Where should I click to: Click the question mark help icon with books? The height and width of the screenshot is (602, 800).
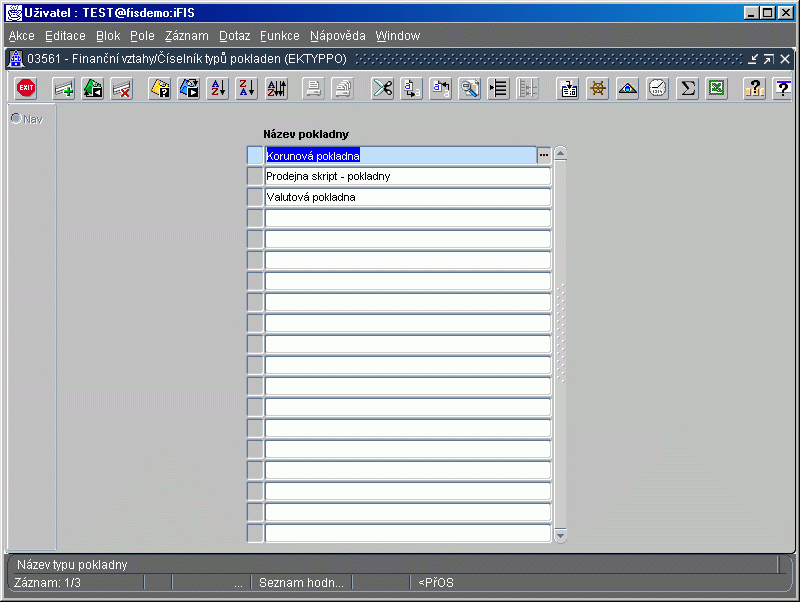(755, 88)
